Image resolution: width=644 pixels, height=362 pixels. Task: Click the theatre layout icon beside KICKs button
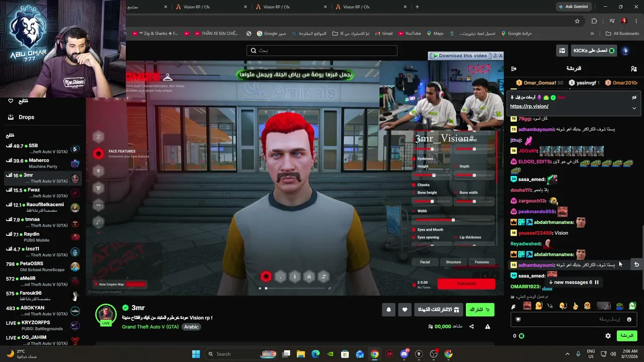[562, 50]
